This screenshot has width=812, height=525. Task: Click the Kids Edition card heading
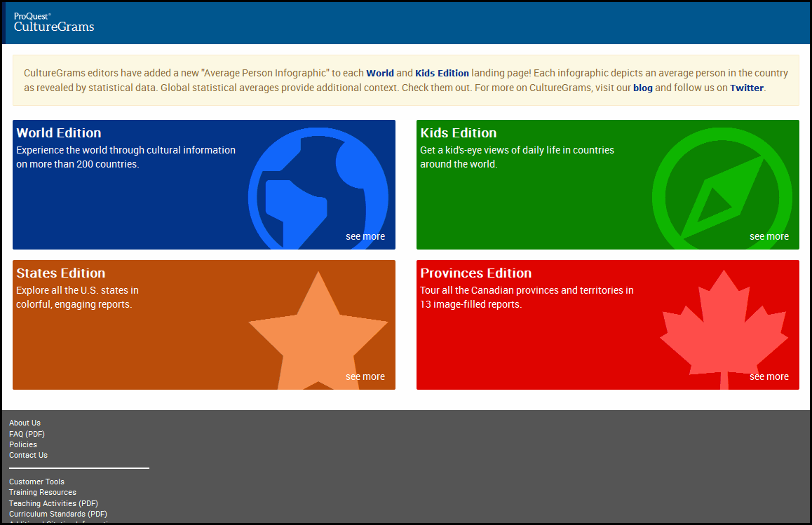[459, 132]
